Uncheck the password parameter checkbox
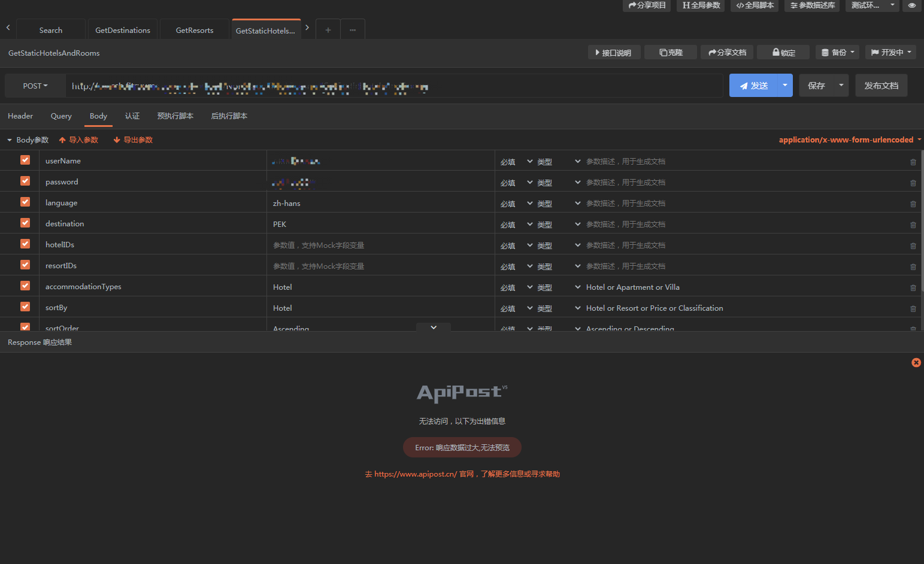The width and height of the screenshot is (924, 564). (25, 181)
